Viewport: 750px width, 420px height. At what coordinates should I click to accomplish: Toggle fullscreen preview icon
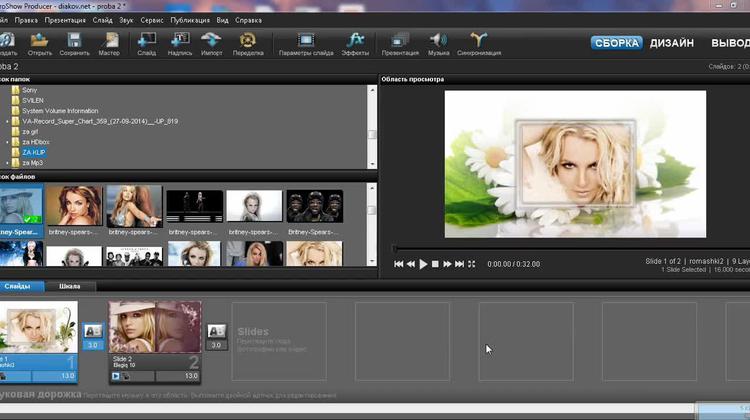point(472,264)
